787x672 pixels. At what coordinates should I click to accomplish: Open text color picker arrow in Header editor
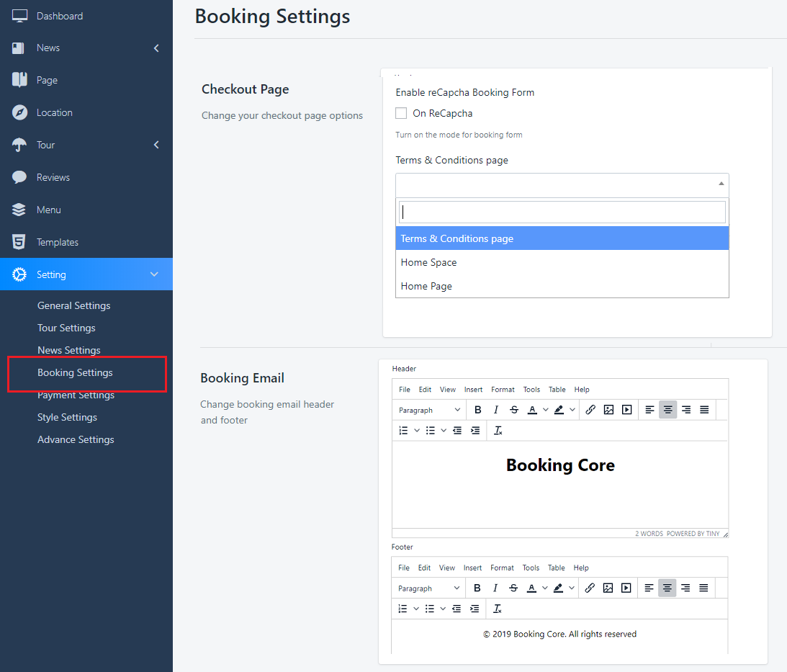tap(545, 410)
